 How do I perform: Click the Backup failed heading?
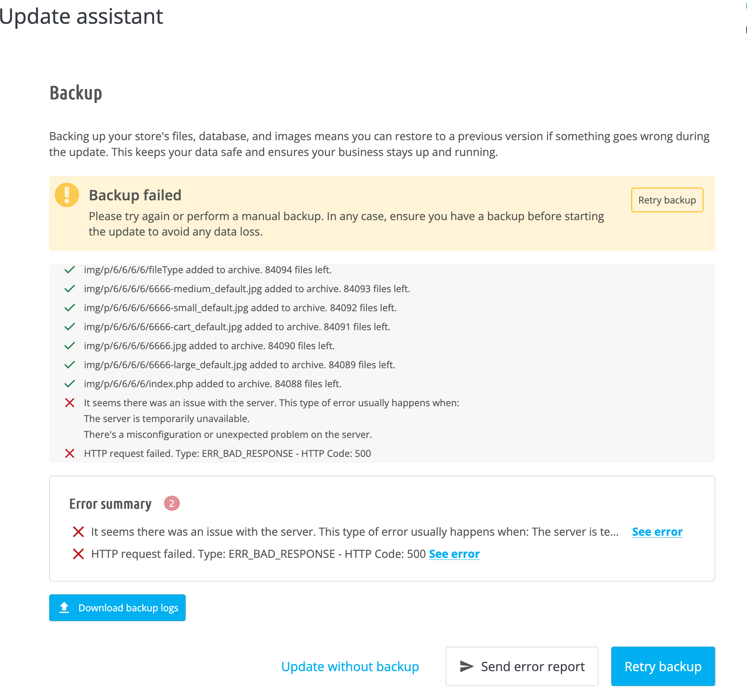coord(135,195)
